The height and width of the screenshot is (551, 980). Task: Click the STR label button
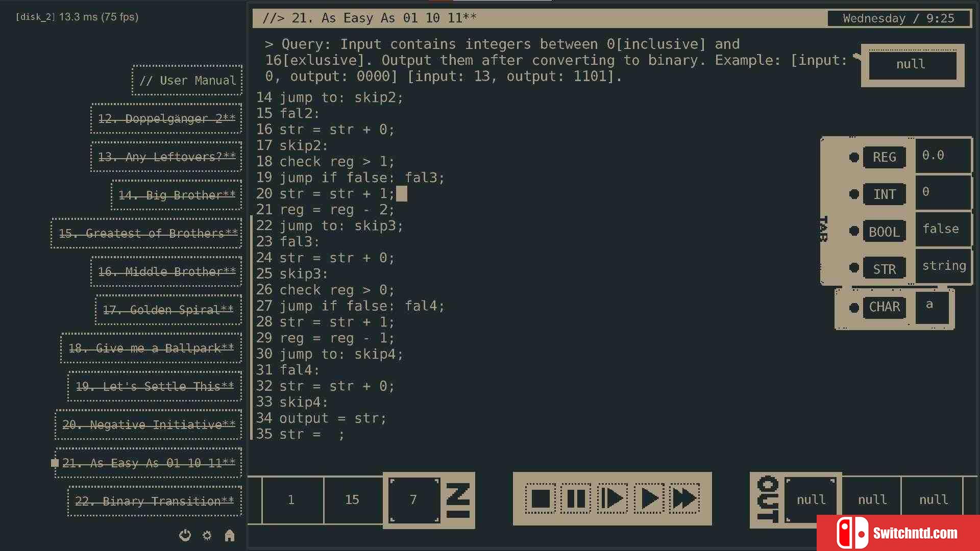pyautogui.click(x=885, y=268)
